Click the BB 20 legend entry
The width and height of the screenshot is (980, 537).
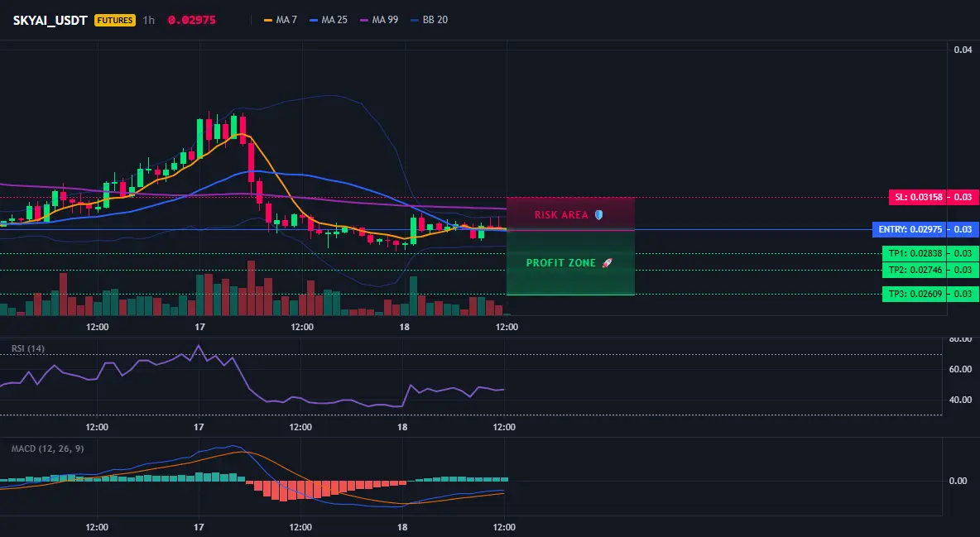430,20
